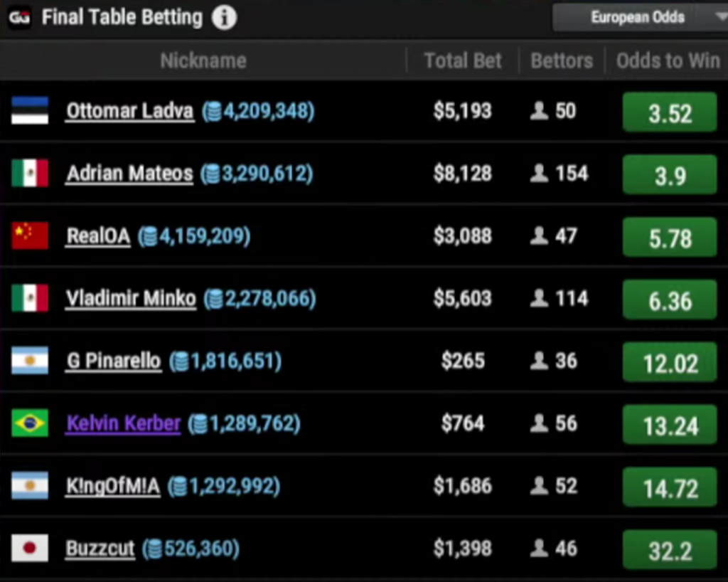This screenshot has height=582, width=728.
Task: Open Vladimir Minko's profile link
Action: pyautogui.click(x=131, y=299)
